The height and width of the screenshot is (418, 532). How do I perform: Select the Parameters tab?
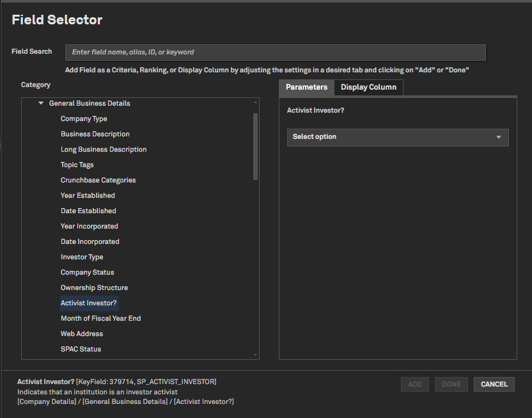point(306,87)
